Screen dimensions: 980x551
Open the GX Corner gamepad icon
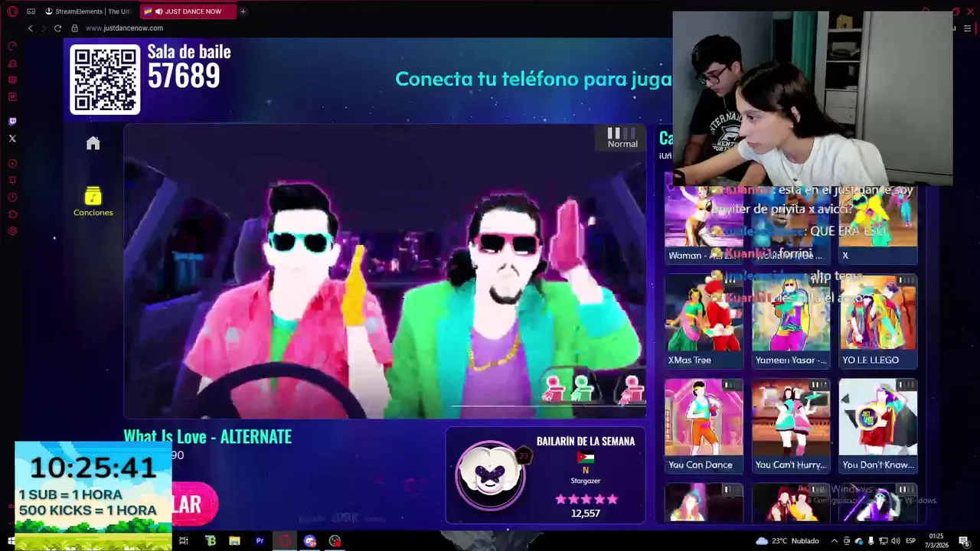coord(31,11)
